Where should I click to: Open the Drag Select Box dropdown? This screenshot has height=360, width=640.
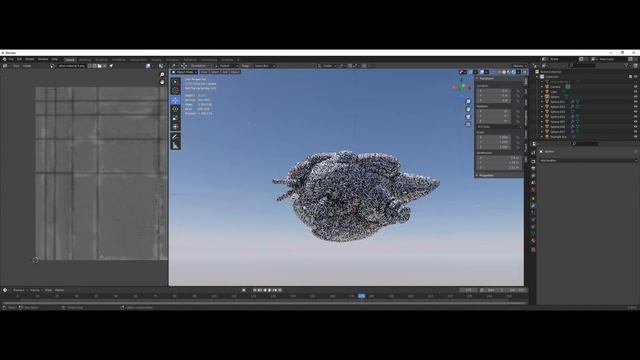tap(264, 66)
